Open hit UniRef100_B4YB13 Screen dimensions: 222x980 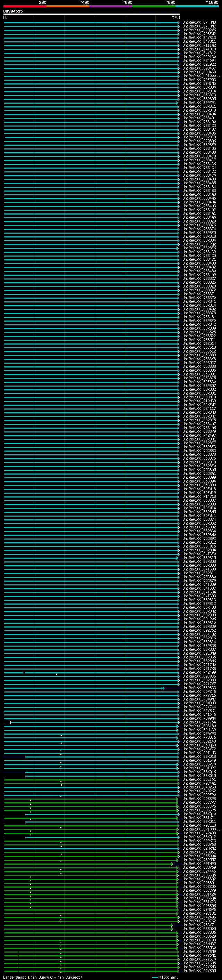(199, 38)
